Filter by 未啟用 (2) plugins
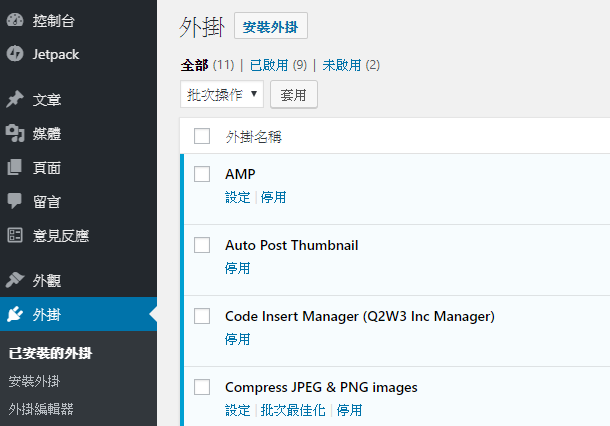The image size is (610, 426). pyautogui.click(x=351, y=65)
